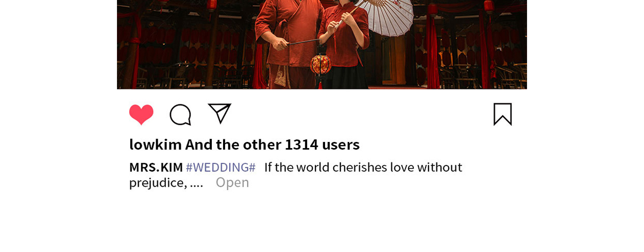Open the #WEDDING# hashtag
The height and width of the screenshot is (252, 644).
pyautogui.click(x=221, y=167)
